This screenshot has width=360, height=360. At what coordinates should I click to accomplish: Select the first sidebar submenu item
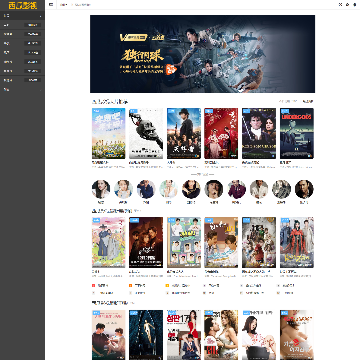point(22,25)
